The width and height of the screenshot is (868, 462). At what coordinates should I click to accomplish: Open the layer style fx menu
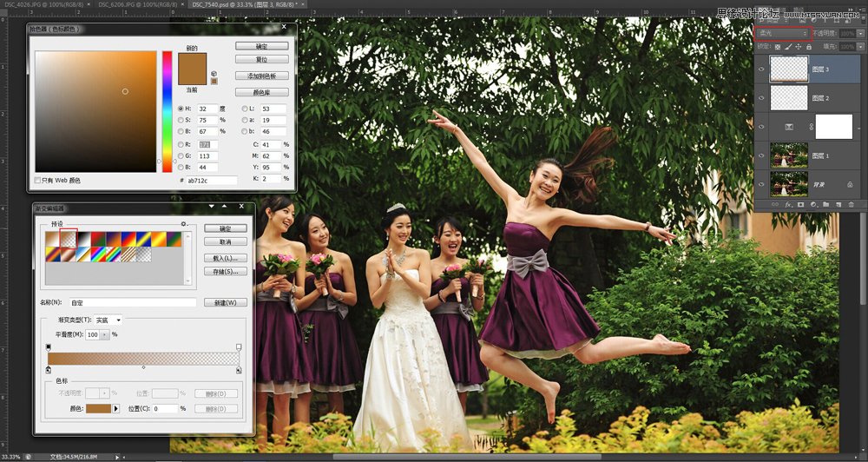click(x=788, y=204)
